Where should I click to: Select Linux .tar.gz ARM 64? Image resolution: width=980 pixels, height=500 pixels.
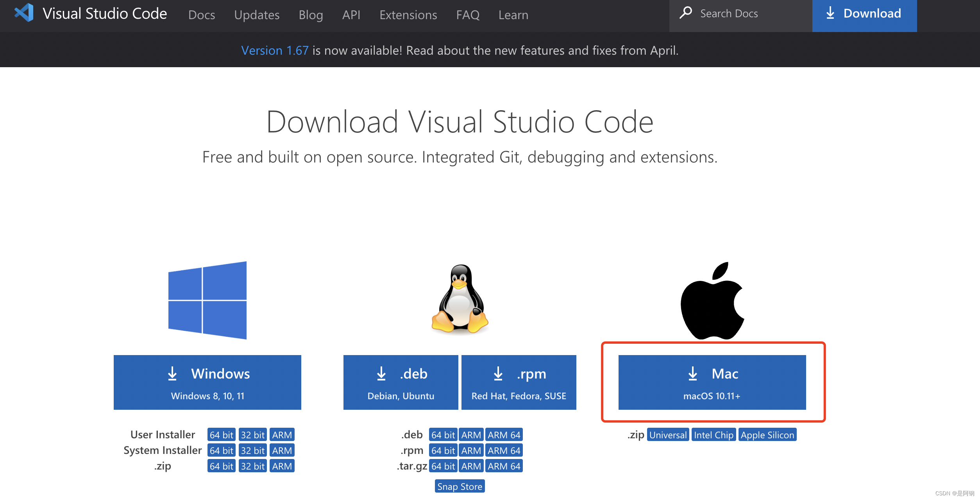[x=504, y=466]
